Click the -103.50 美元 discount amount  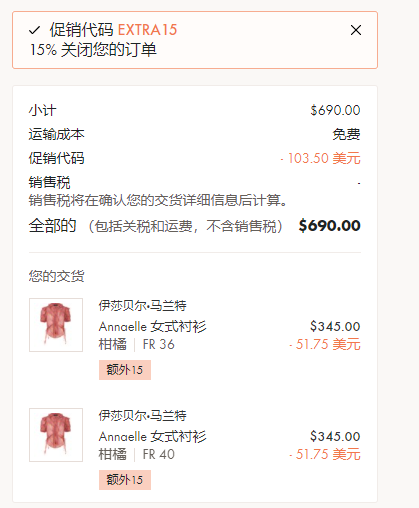click(x=320, y=158)
